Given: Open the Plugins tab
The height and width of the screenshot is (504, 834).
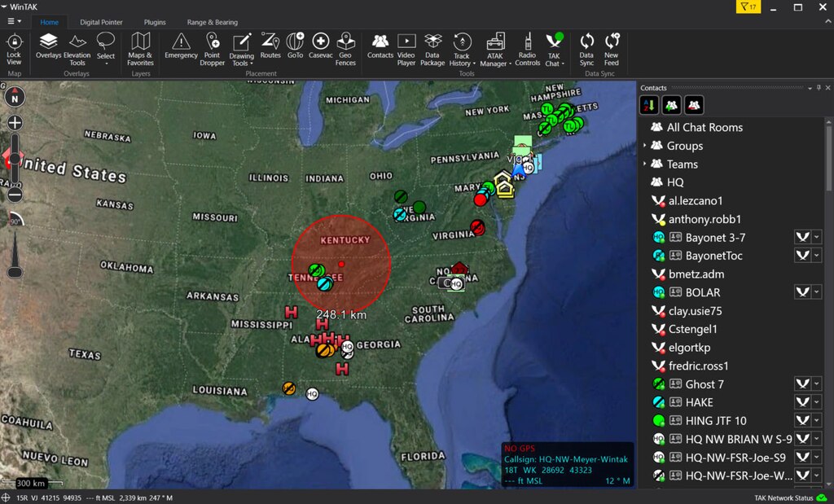Looking at the screenshot, I should tap(155, 22).
